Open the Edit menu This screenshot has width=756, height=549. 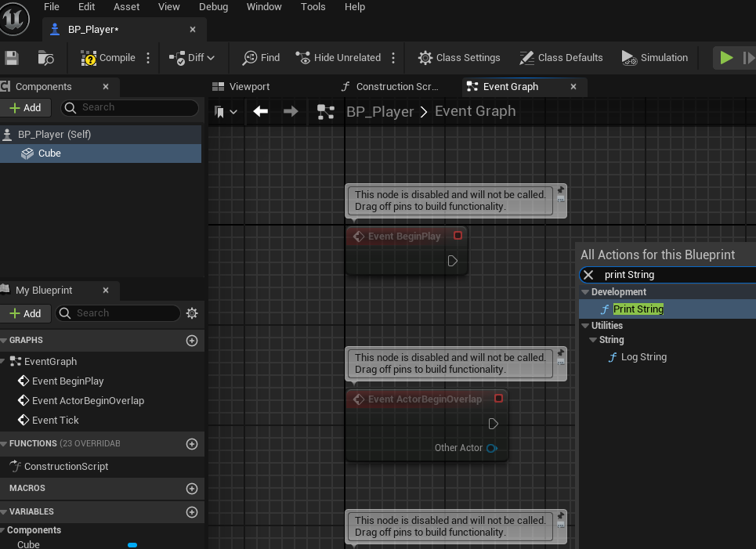pyautogui.click(x=86, y=7)
